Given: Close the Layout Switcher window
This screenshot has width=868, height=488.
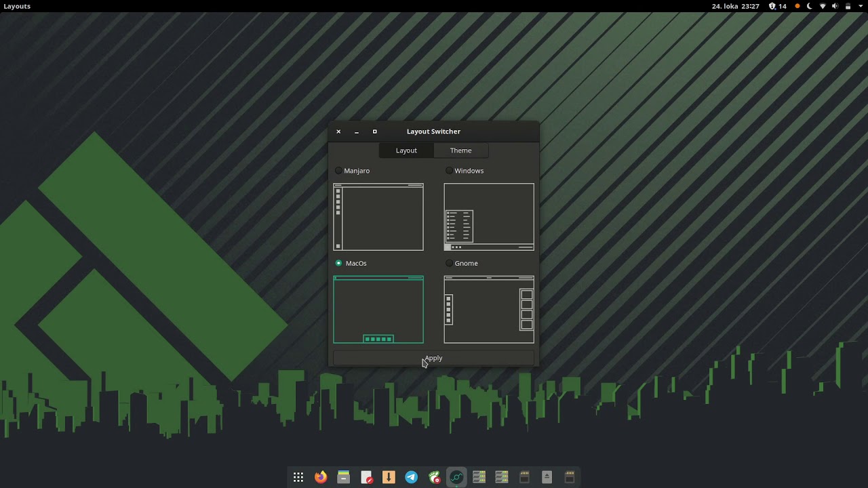Looking at the screenshot, I should 338,131.
